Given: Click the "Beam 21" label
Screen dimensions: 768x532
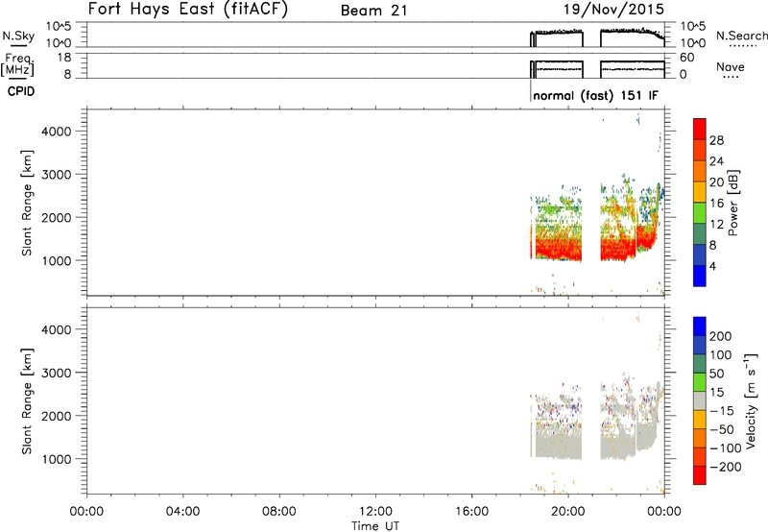Looking at the screenshot, I should click(x=374, y=11).
